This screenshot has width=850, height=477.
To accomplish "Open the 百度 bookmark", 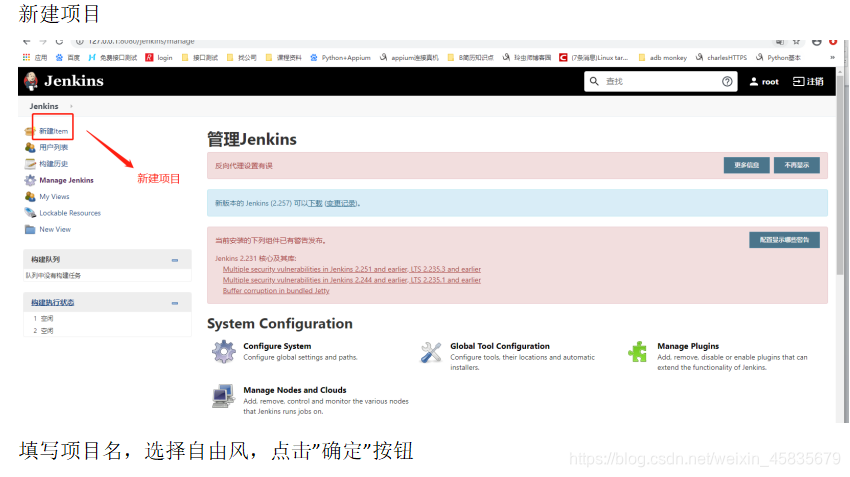I will point(68,57).
